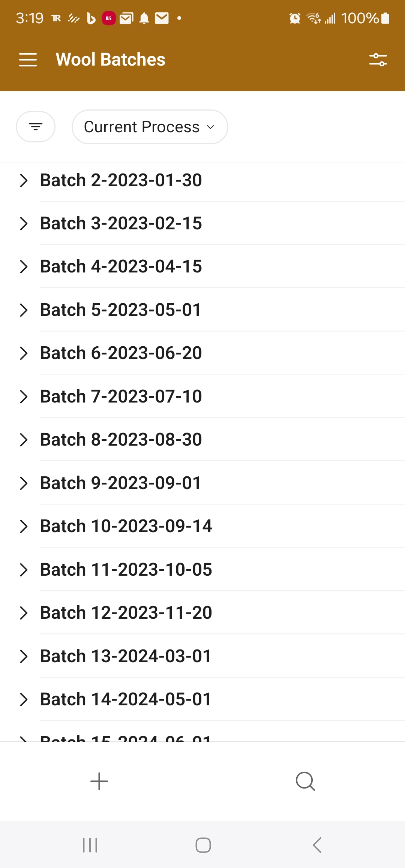The image size is (405, 868).
Task: Expand Batch 9-2023-09-01 chevron
Action: coord(24,483)
